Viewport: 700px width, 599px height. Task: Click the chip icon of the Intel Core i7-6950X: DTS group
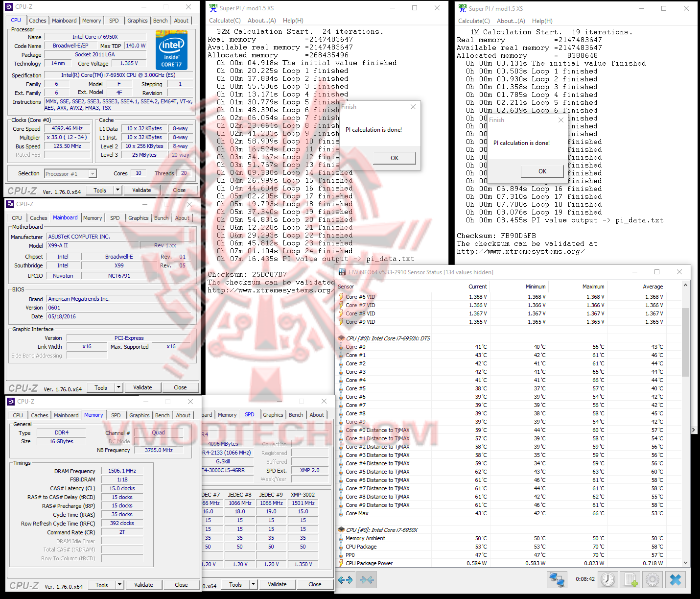point(341,338)
